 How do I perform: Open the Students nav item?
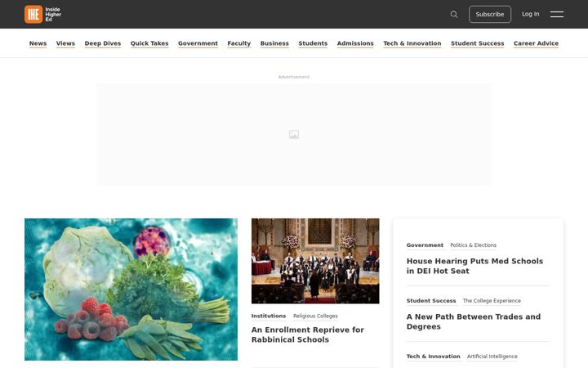click(x=313, y=43)
